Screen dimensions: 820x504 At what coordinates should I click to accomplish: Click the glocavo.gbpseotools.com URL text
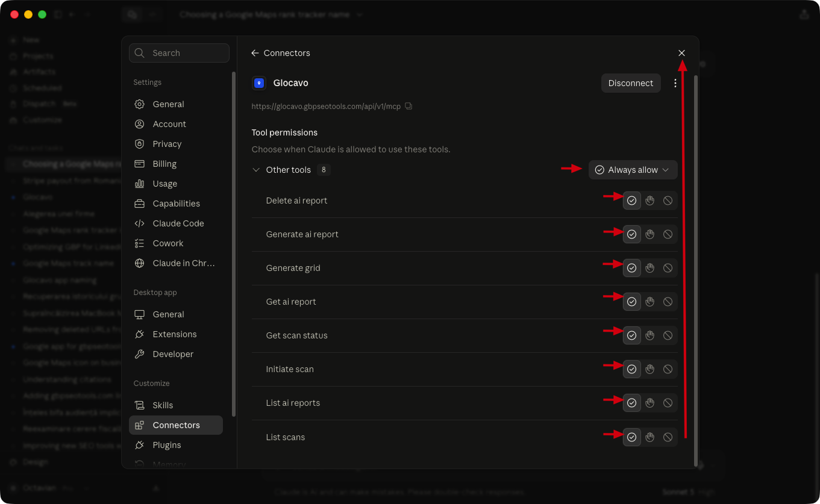[326, 106]
